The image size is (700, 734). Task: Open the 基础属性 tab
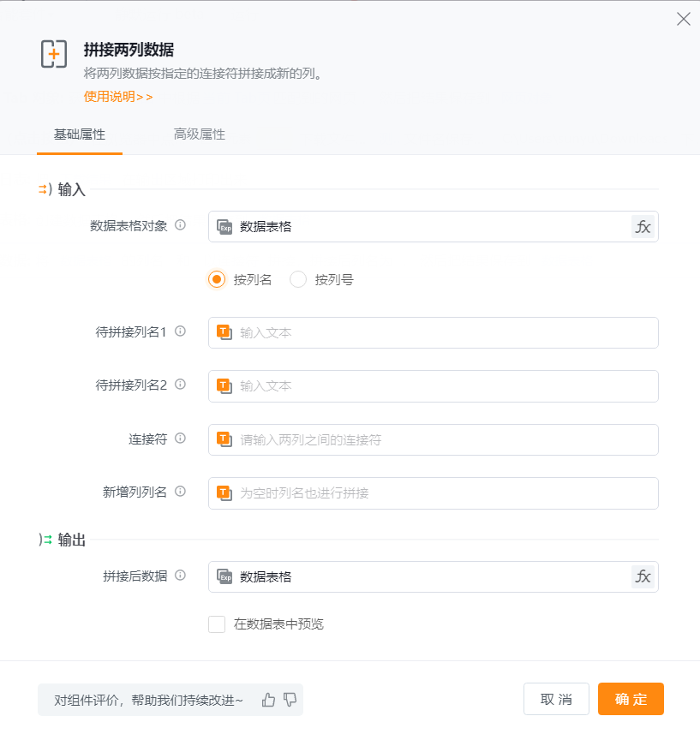pyautogui.click(x=80, y=134)
